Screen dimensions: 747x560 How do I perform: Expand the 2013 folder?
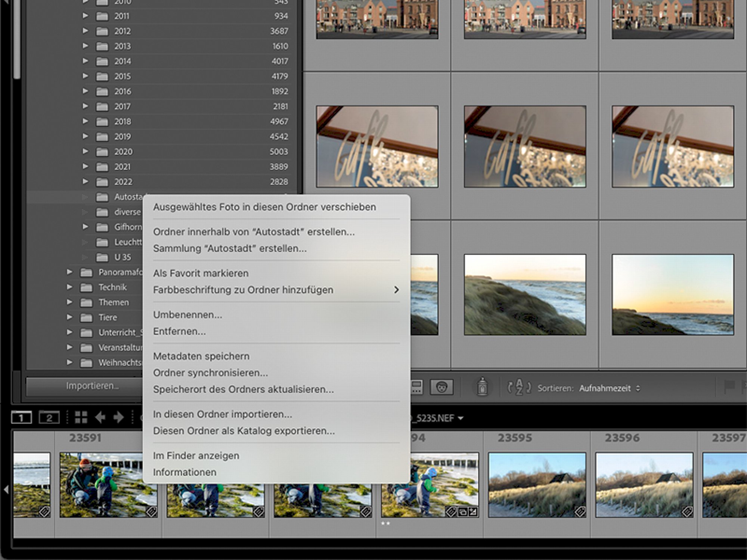[86, 46]
